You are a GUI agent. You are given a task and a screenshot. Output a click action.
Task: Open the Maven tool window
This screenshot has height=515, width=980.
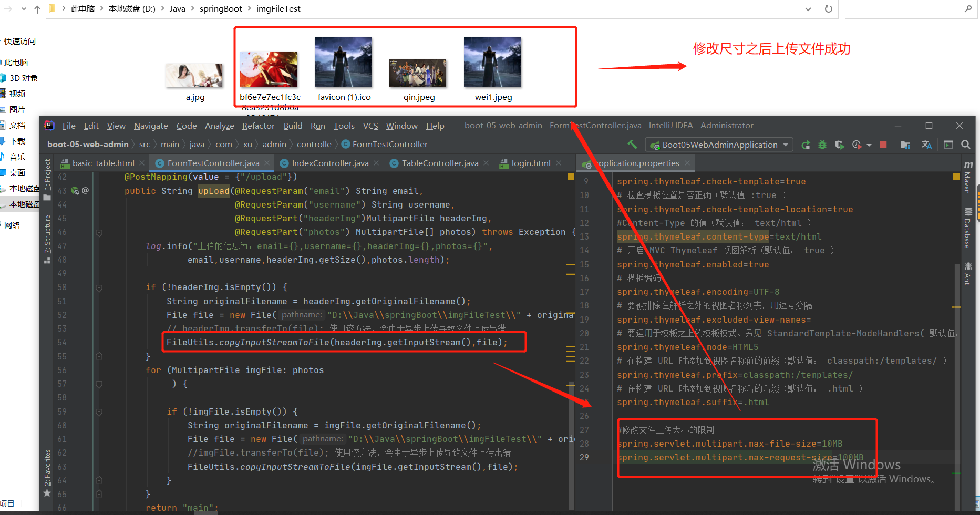pyautogui.click(x=967, y=178)
